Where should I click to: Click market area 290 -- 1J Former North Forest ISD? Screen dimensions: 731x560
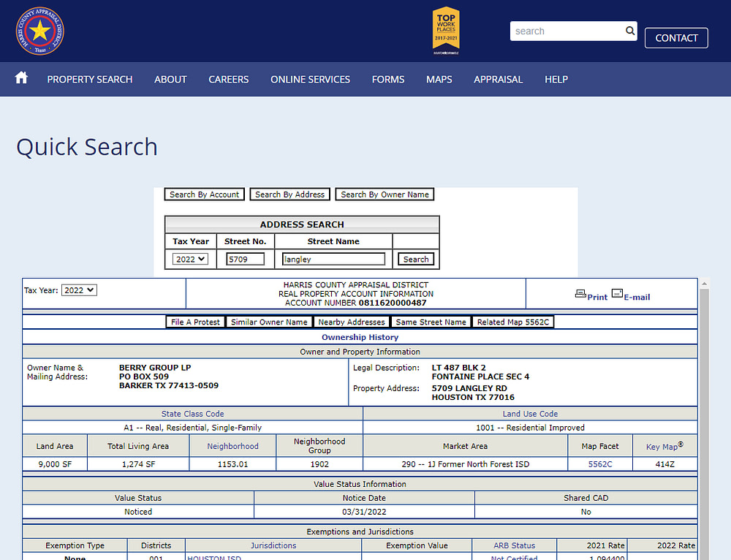click(465, 464)
